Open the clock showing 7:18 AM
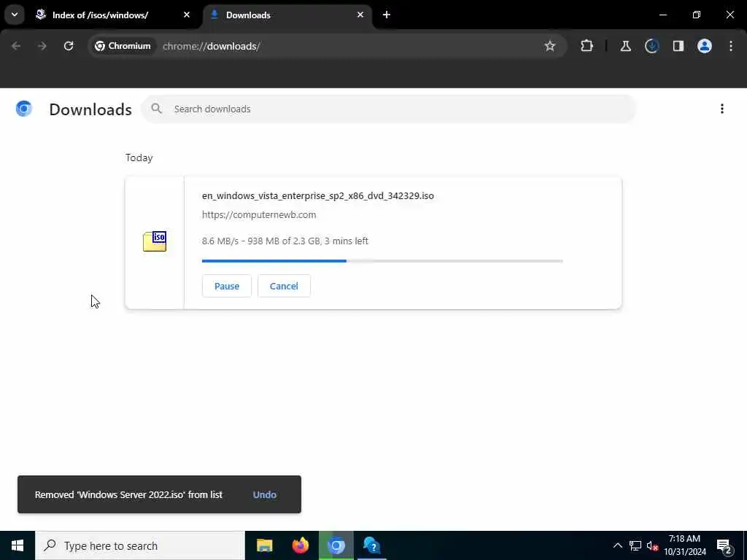 (x=684, y=545)
